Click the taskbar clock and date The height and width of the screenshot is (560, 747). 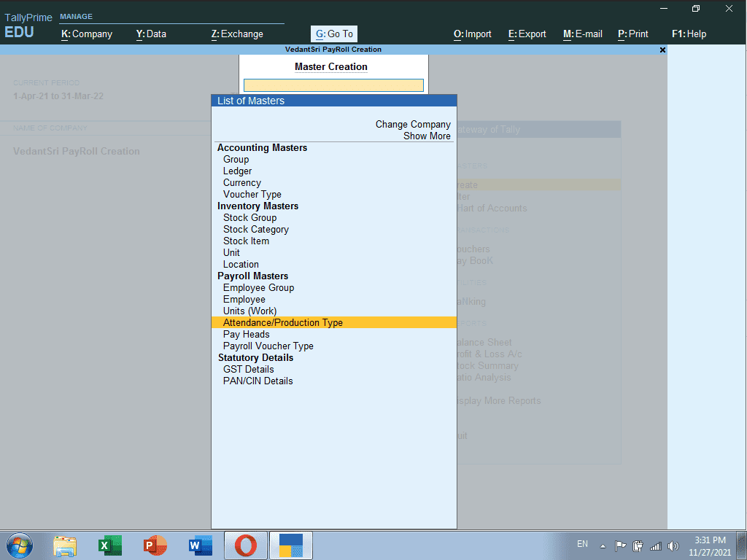pyautogui.click(x=709, y=546)
